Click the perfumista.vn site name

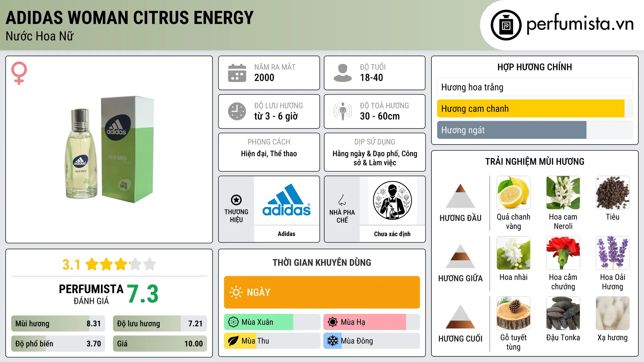pyautogui.click(x=580, y=24)
